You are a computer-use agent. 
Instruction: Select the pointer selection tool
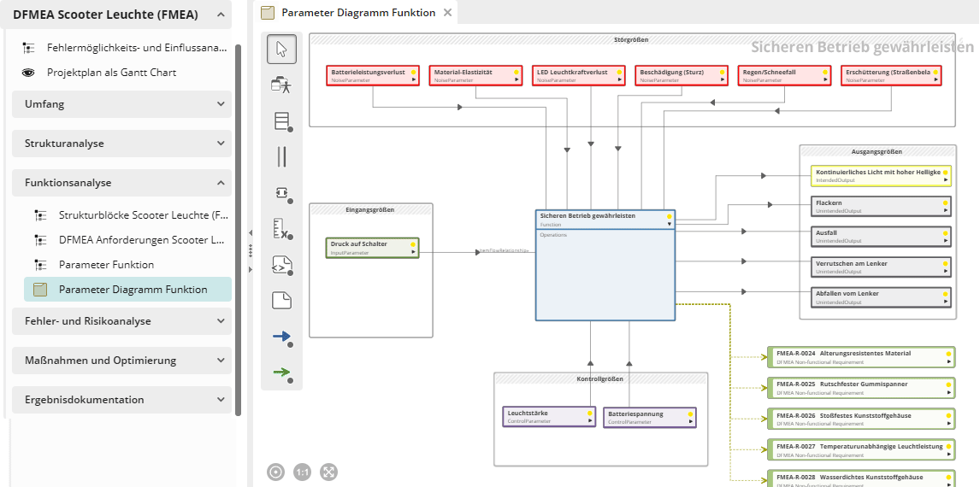click(x=281, y=50)
